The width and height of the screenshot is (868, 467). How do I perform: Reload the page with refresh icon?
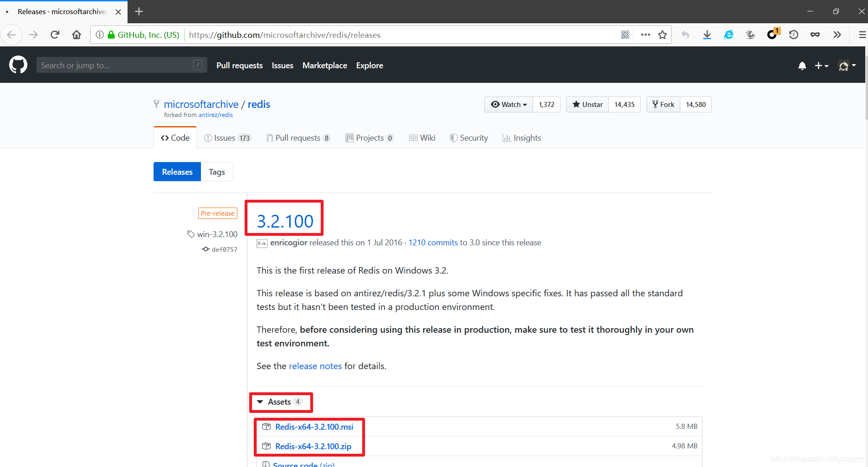pyautogui.click(x=55, y=35)
